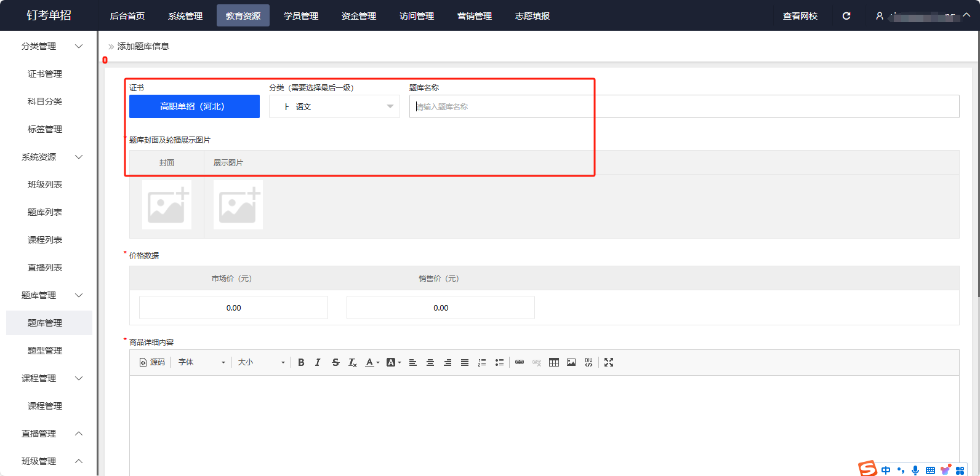Screen dimensions: 980x476
Task: Open the 分类 category dropdown showing 语文
Action: pos(334,106)
